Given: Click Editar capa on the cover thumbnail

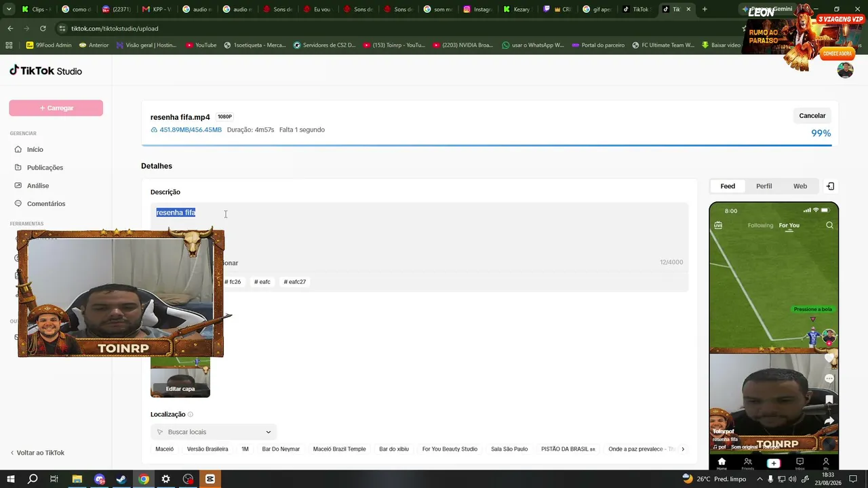Looking at the screenshot, I should 180,389.
